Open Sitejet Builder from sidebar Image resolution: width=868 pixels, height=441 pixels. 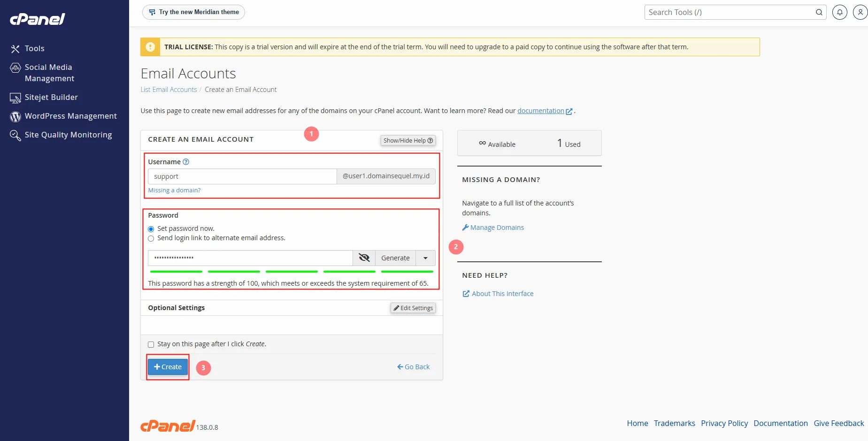[51, 97]
